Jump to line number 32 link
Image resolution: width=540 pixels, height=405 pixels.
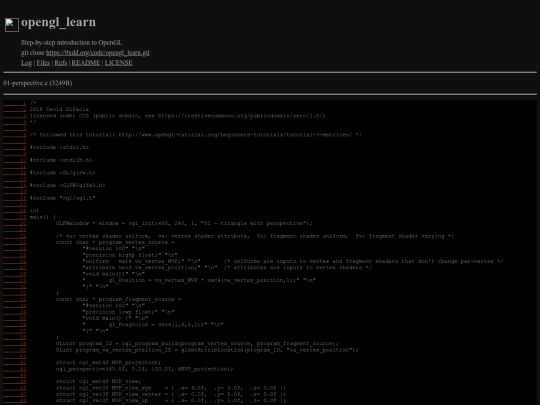coord(15,299)
